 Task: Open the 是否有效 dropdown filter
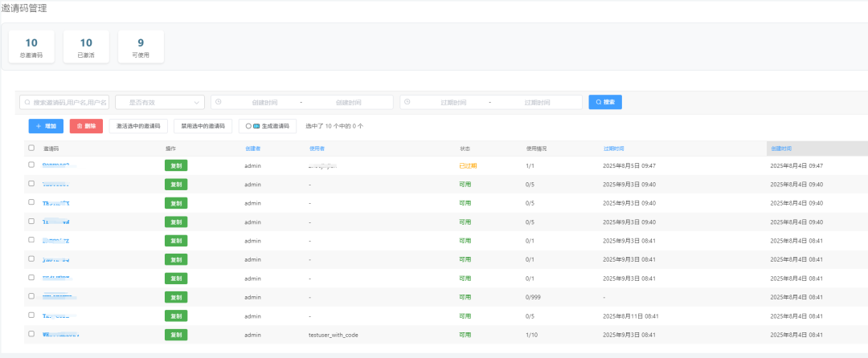click(x=160, y=102)
